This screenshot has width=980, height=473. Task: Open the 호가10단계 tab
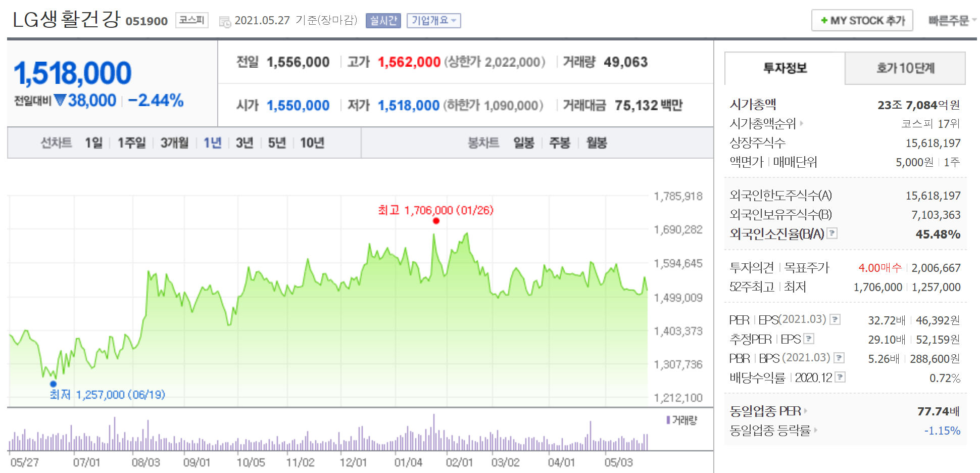(x=905, y=68)
